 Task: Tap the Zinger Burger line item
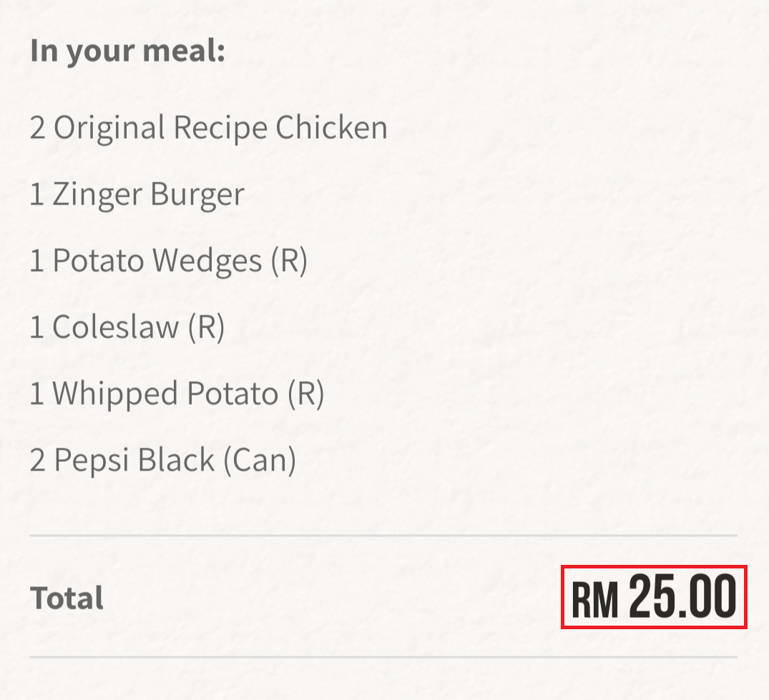coord(137,194)
